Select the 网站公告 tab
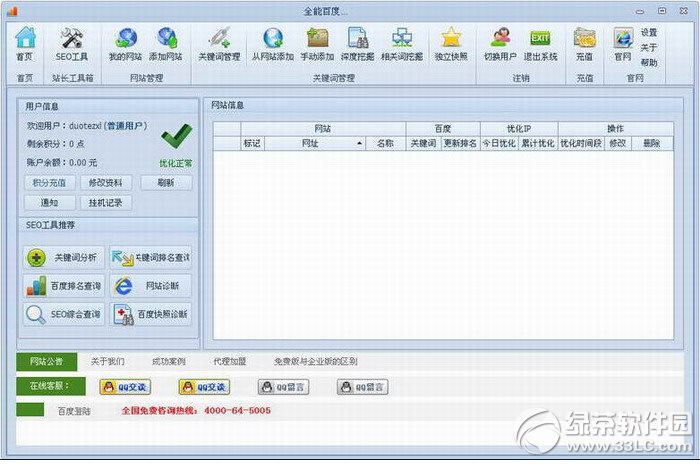Viewport: 700px width, 466px height. coord(46,361)
